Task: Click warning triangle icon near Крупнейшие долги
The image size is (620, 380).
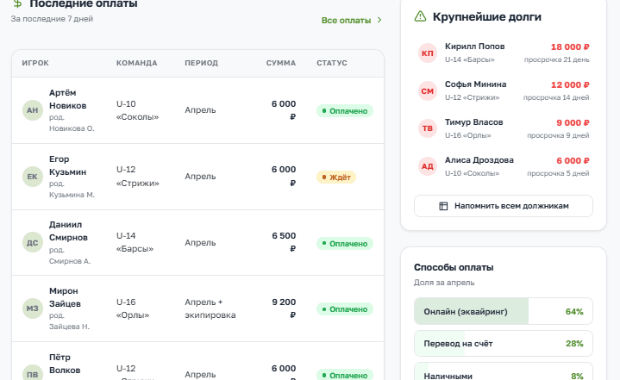Action: click(x=420, y=17)
